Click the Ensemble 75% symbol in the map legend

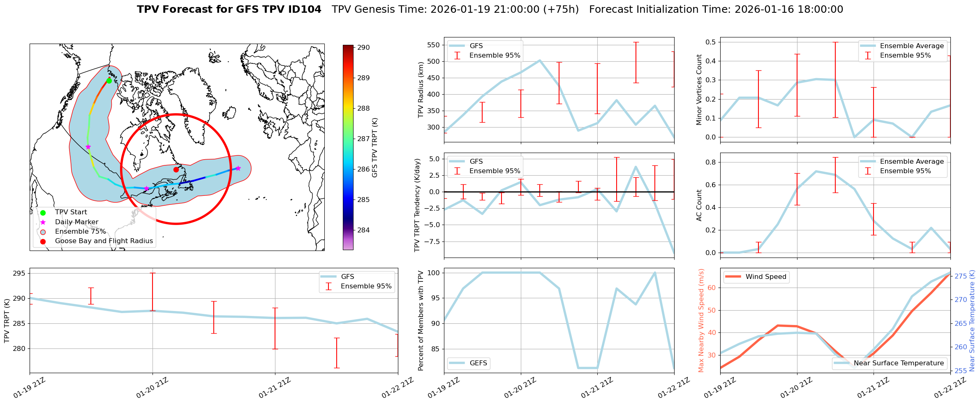pos(43,232)
